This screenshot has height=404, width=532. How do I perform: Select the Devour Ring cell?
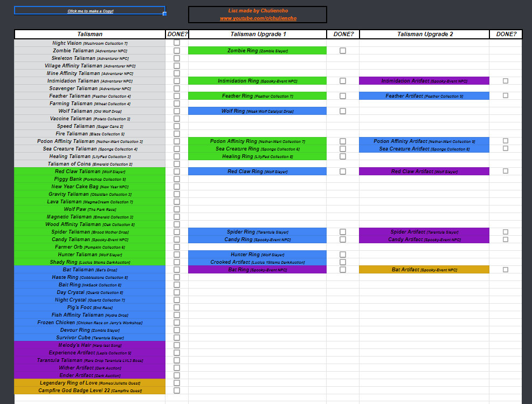pos(90,330)
